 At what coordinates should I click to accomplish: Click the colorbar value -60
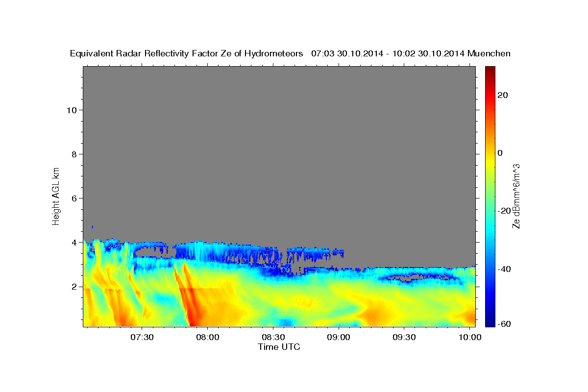coord(505,324)
